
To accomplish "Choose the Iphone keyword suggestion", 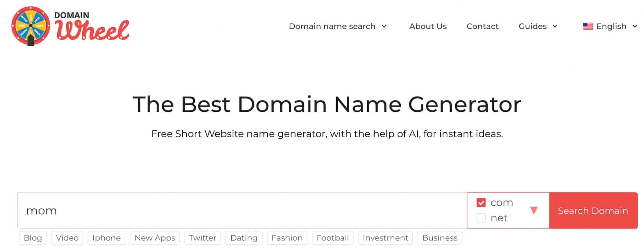I will point(106,238).
